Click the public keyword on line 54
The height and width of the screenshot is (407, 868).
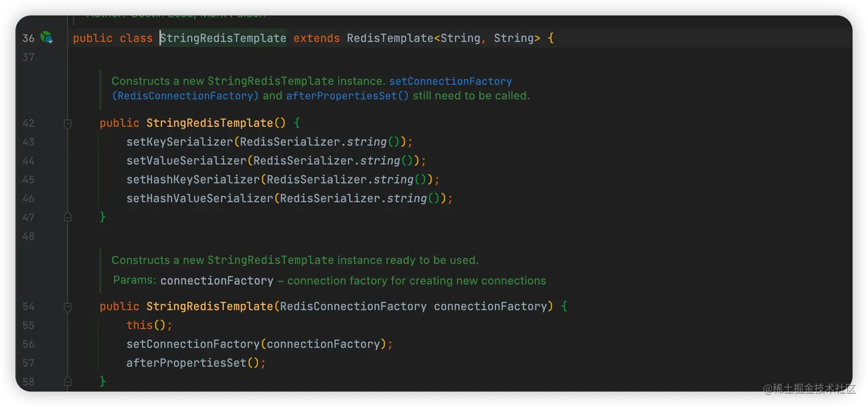119,307
